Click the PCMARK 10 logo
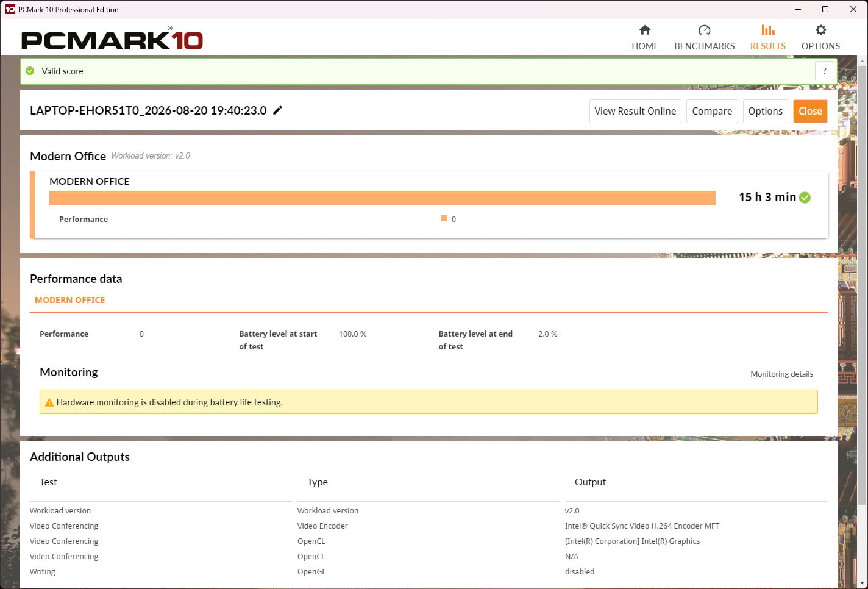 click(x=112, y=40)
